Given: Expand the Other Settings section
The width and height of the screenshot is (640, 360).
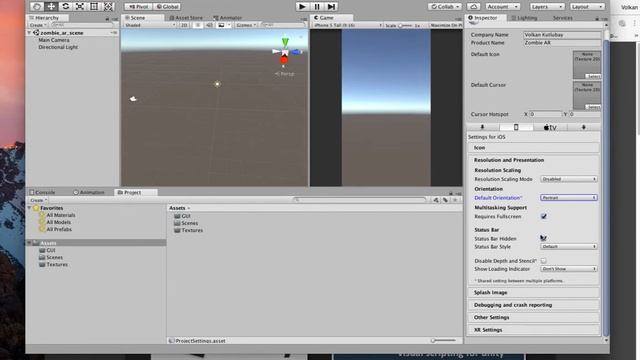Looking at the screenshot, I should click(533, 317).
